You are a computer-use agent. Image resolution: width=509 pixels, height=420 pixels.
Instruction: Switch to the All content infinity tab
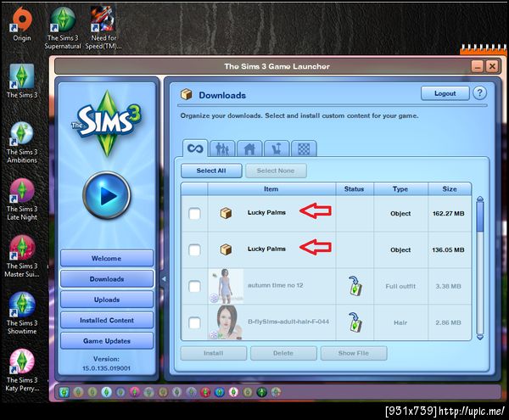point(195,148)
